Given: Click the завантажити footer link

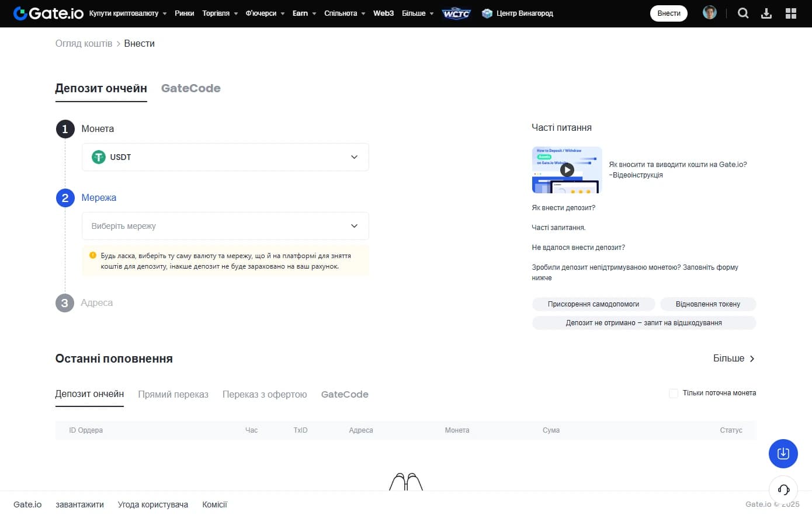Looking at the screenshot, I should [79, 504].
